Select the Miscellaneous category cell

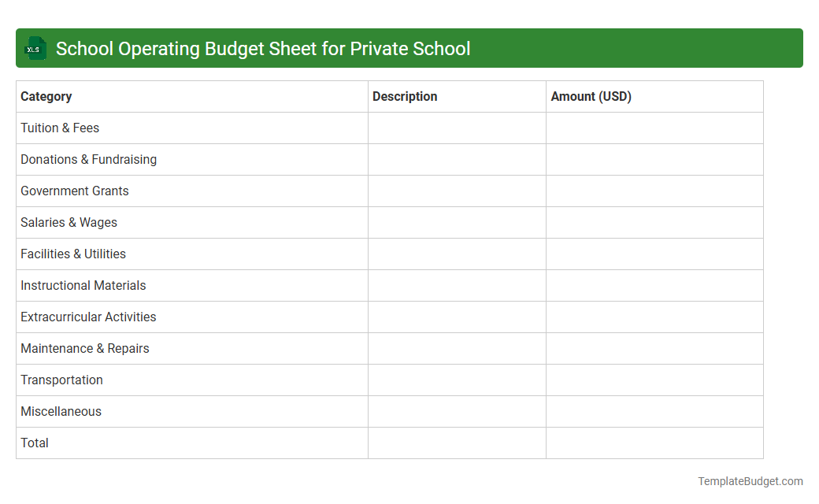click(x=61, y=411)
